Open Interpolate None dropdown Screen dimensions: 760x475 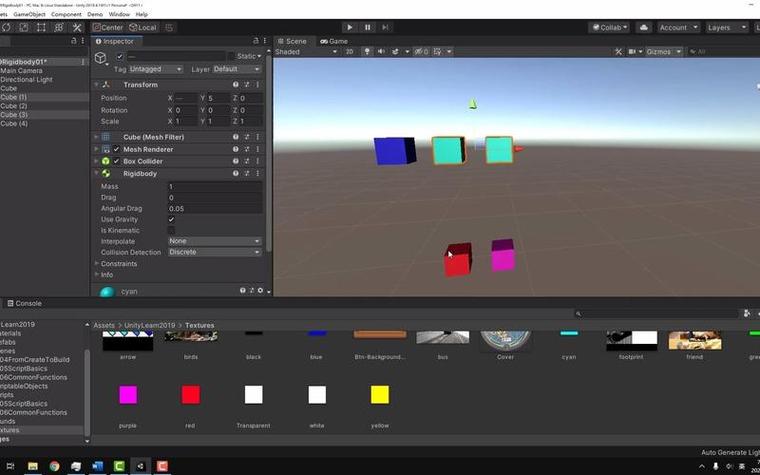[214, 241]
